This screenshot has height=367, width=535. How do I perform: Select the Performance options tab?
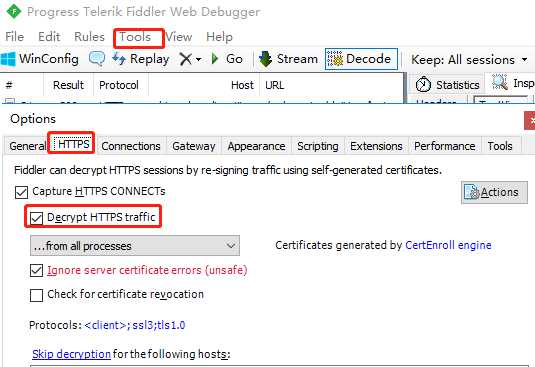pos(445,146)
